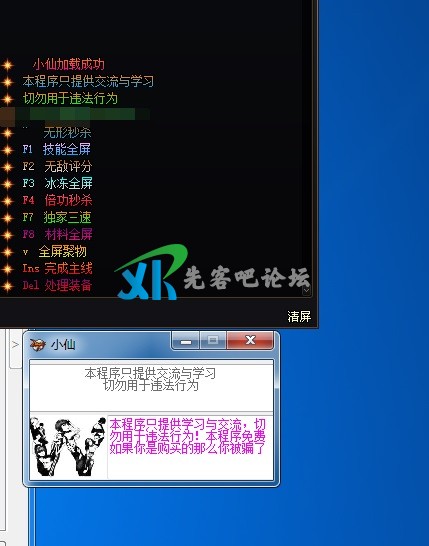The width and height of the screenshot is (429, 546).
Task: Click the scroll-down arrow in console panel
Action: pos(306,290)
